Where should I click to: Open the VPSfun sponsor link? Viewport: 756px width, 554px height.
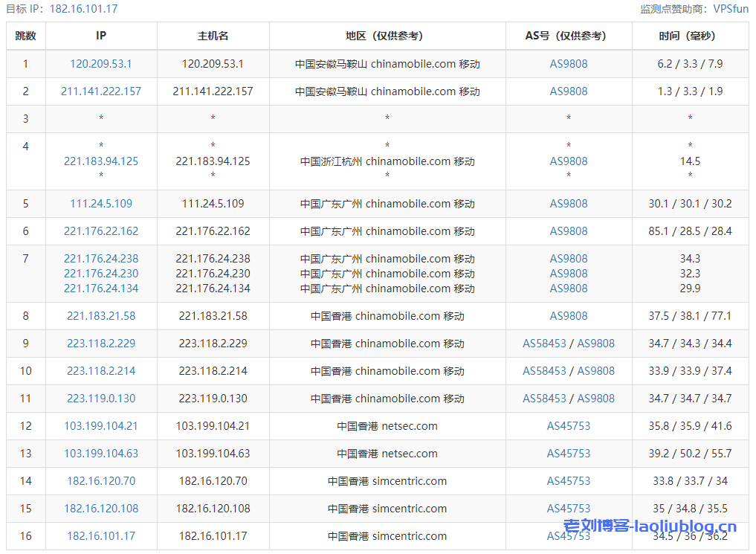[730, 9]
